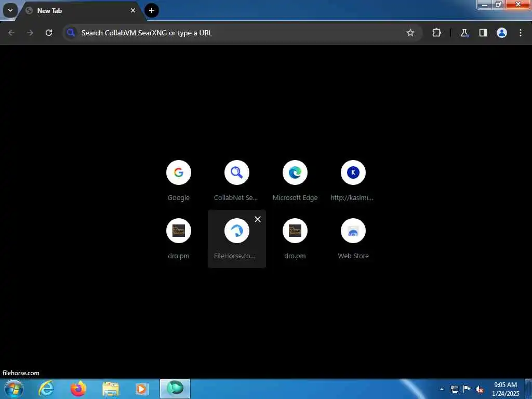The width and height of the screenshot is (532, 399).
Task: Open the tab search dropdown arrow
Action: (x=10, y=10)
